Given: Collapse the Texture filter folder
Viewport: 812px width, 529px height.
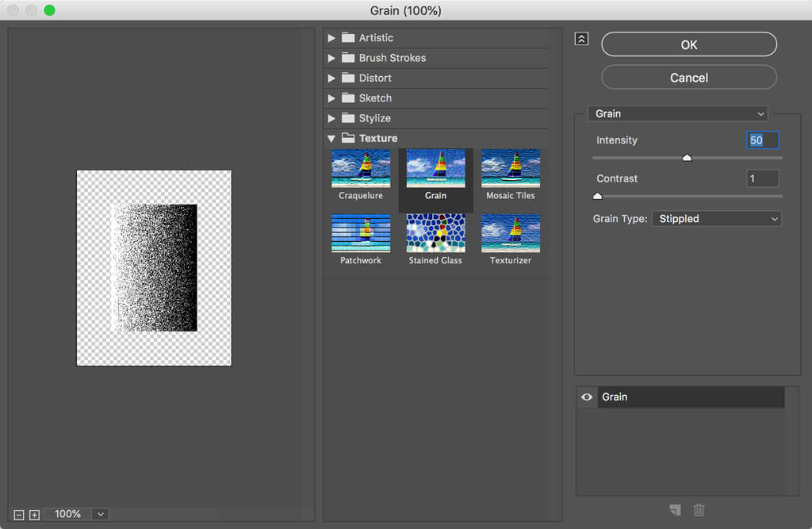Looking at the screenshot, I should 331,139.
